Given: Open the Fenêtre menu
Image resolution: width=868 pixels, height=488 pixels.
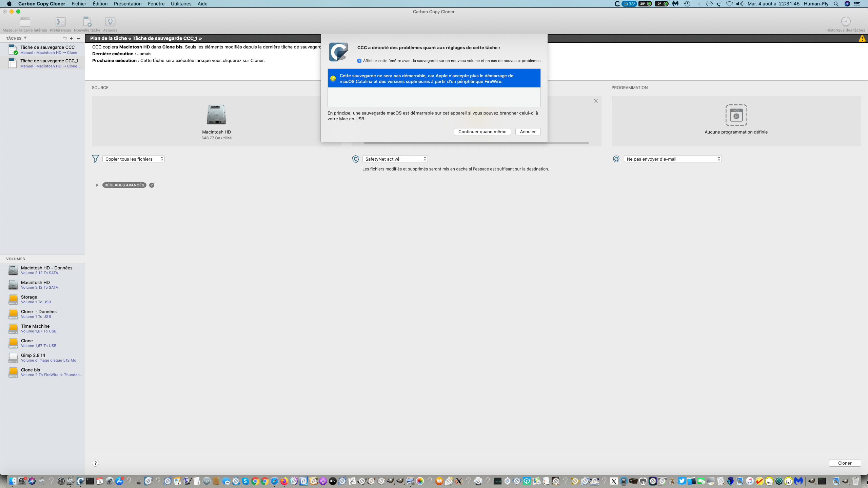Looking at the screenshot, I should [156, 4].
